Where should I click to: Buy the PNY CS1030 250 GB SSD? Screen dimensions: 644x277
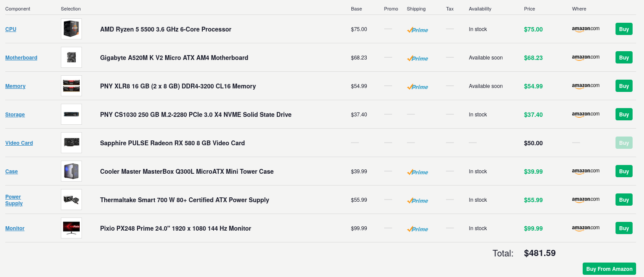point(624,114)
